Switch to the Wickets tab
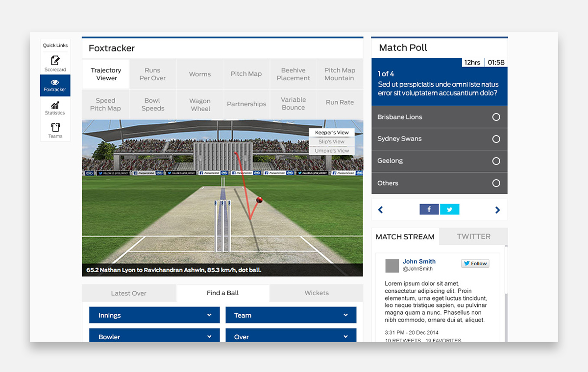The width and height of the screenshot is (588, 372). click(x=317, y=293)
